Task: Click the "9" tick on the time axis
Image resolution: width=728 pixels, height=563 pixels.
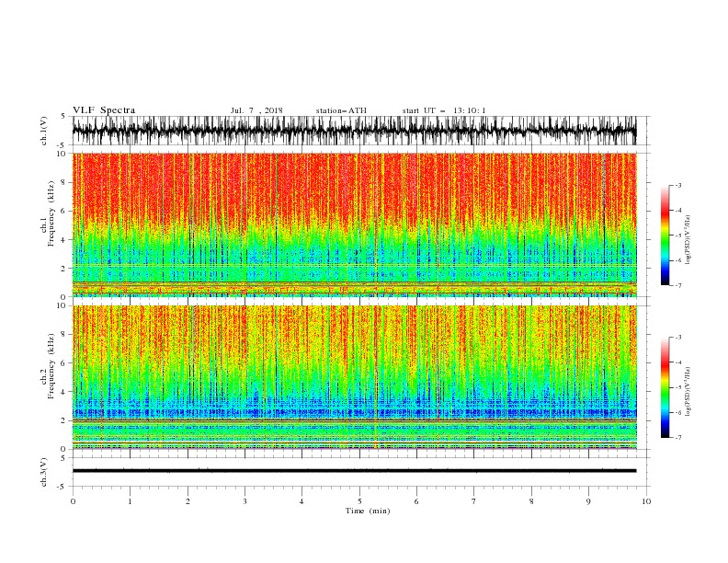Action: [588, 501]
